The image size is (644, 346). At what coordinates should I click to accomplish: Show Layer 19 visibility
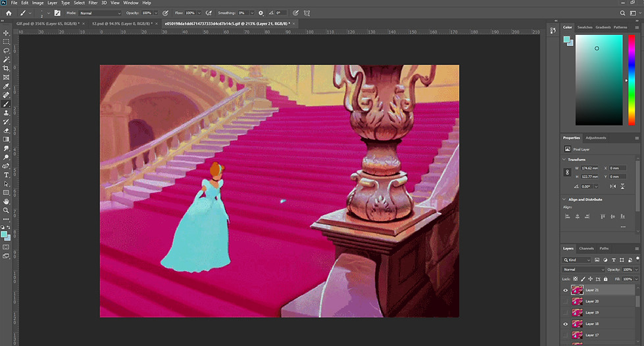point(566,312)
